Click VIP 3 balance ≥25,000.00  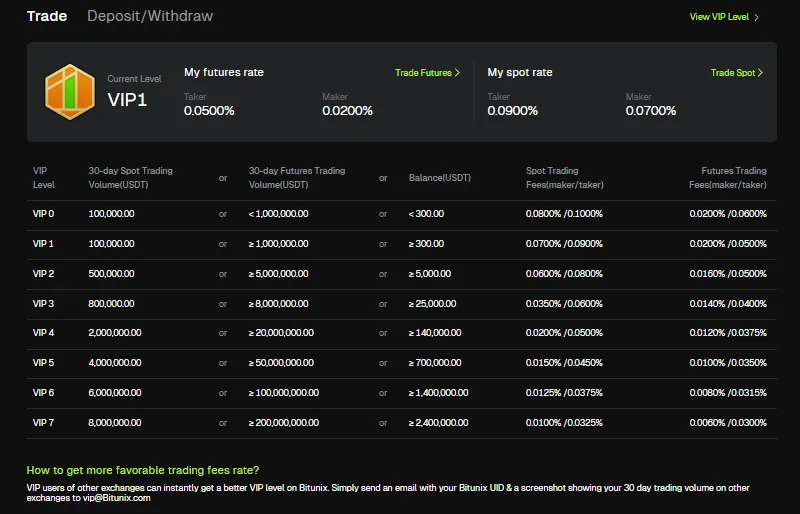[432, 304]
